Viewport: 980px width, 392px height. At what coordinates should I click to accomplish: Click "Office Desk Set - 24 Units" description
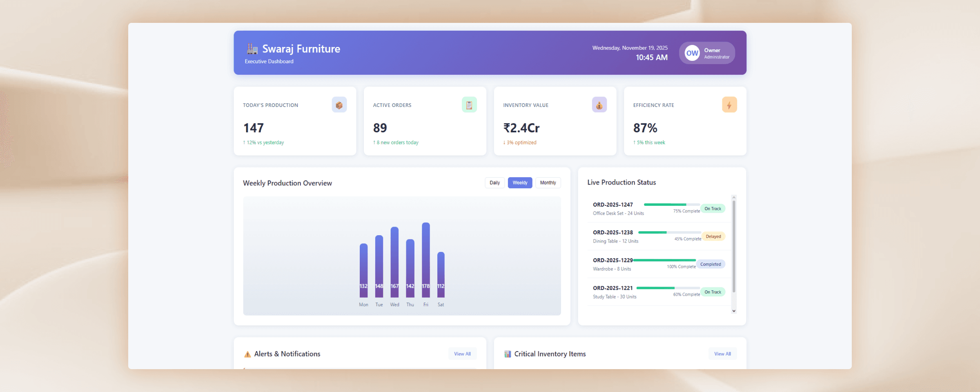coord(618,214)
